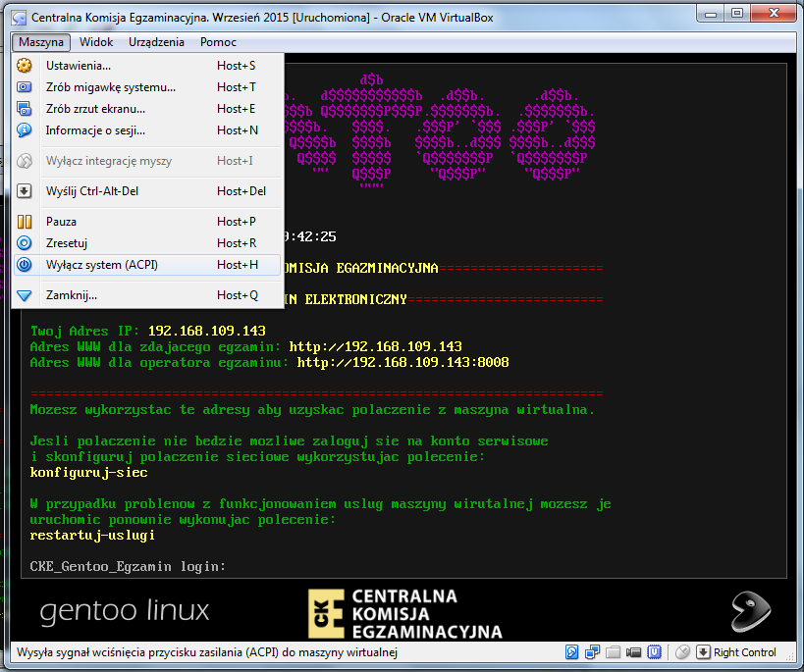Click the Ctrl-Alt-Del down-arrow icon
This screenshot has width=804, height=672.
25,191
